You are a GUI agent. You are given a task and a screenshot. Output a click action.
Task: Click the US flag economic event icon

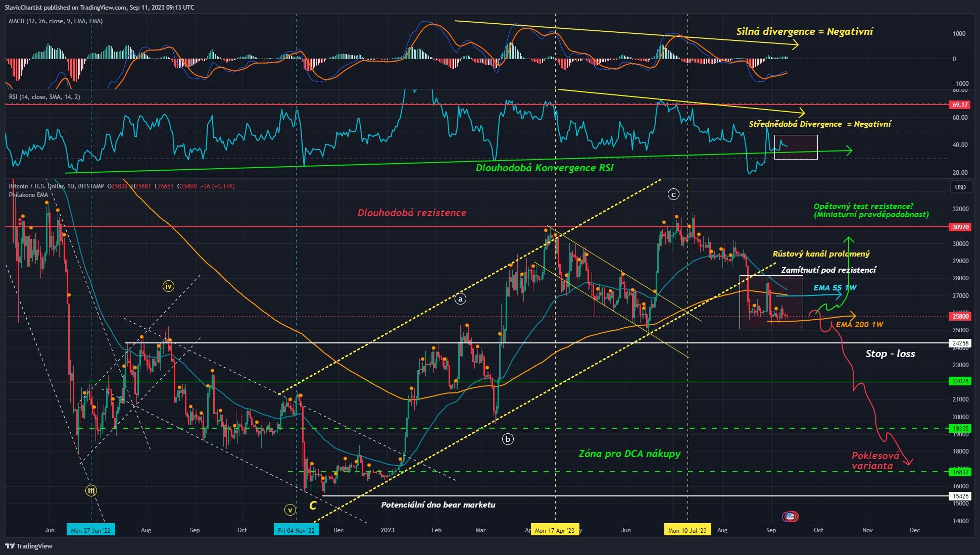coord(791,517)
